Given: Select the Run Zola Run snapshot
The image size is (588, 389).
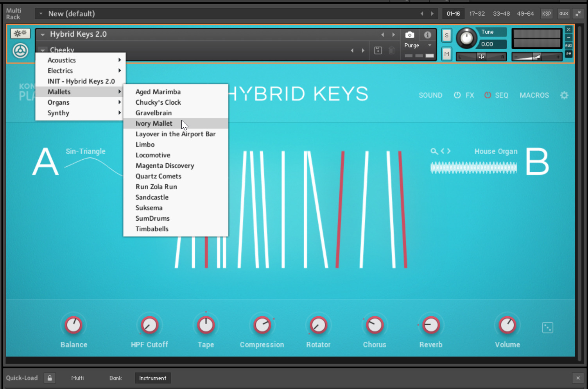Looking at the screenshot, I should point(176,187).
